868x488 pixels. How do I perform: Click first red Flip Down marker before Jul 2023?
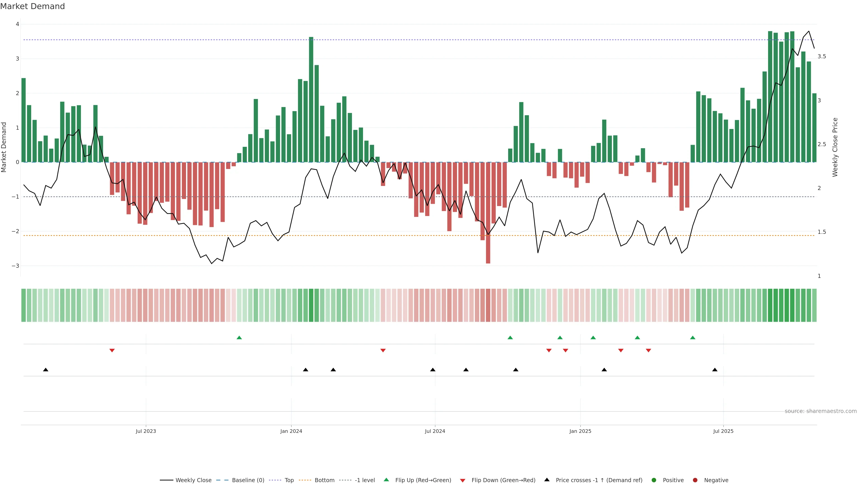click(x=112, y=351)
